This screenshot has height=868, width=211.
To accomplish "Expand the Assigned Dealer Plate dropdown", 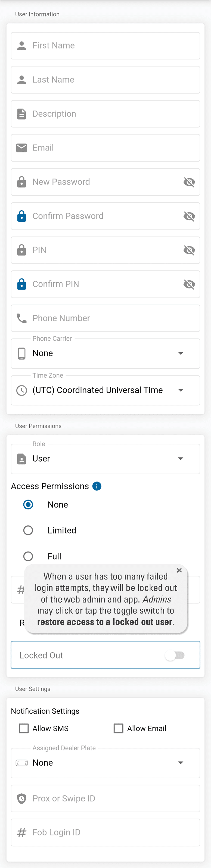I will 105,763.
